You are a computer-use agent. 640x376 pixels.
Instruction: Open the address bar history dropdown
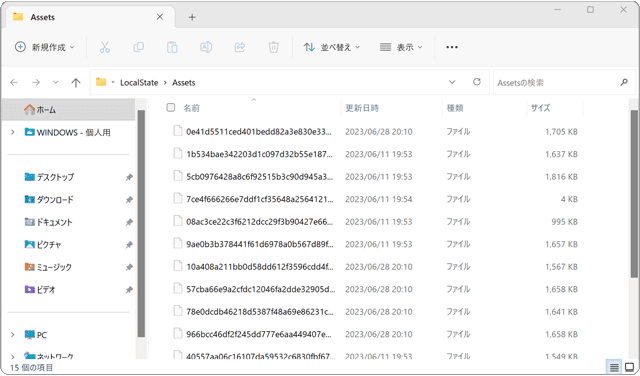(x=452, y=82)
